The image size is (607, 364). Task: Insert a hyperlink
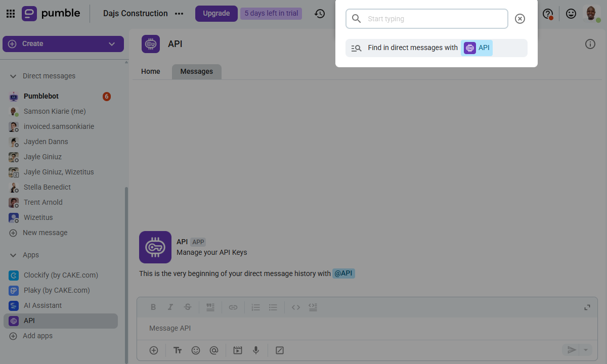233,307
